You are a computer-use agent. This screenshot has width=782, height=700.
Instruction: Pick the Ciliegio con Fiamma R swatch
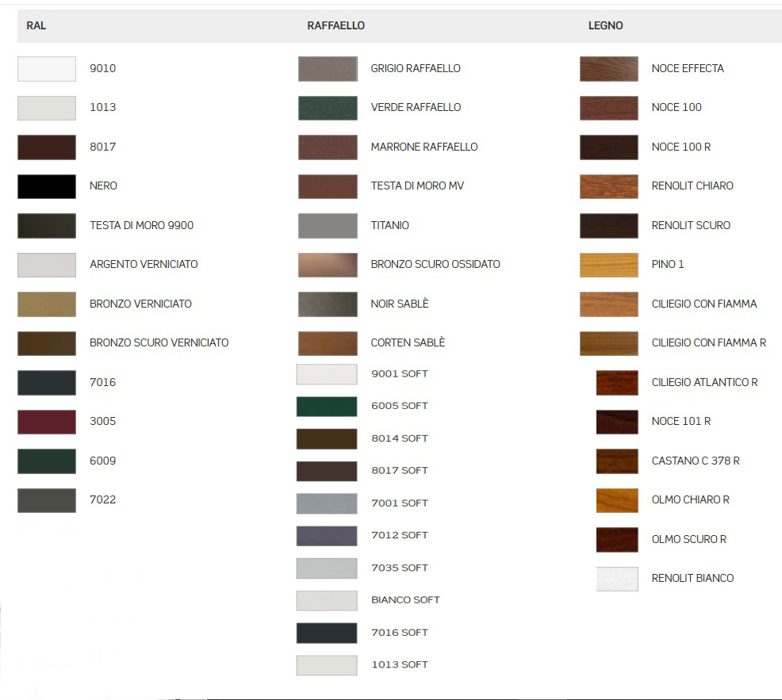pyautogui.click(x=609, y=343)
